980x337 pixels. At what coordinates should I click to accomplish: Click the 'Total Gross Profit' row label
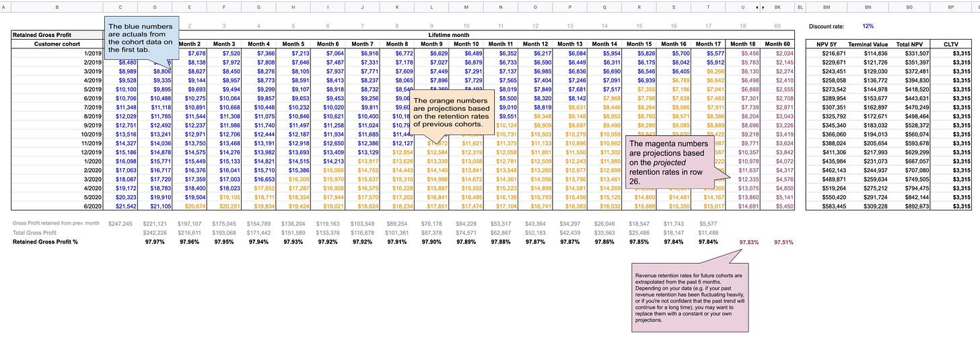[x=33, y=231]
